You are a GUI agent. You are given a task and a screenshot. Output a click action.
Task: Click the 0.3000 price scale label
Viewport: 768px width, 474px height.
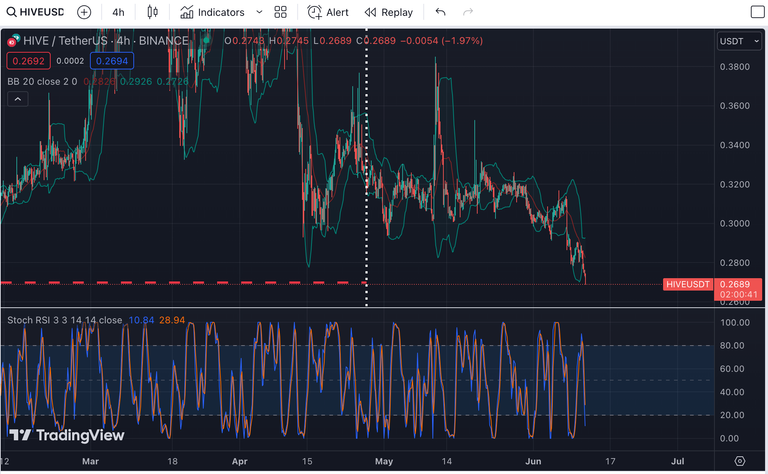click(x=734, y=224)
